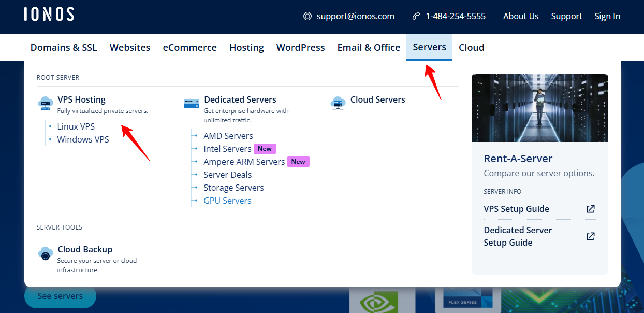Click the Cloud Servers icon
This screenshot has height=313, width=644.
pos(338,103)
